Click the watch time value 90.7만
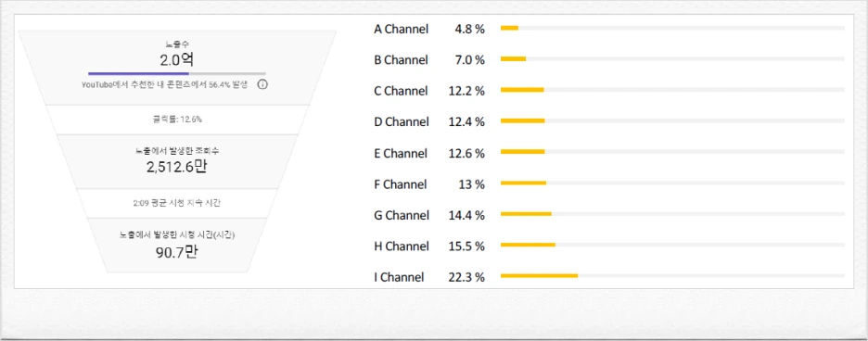868x341 pixels. pyautogui.click(x=177, y=252)
